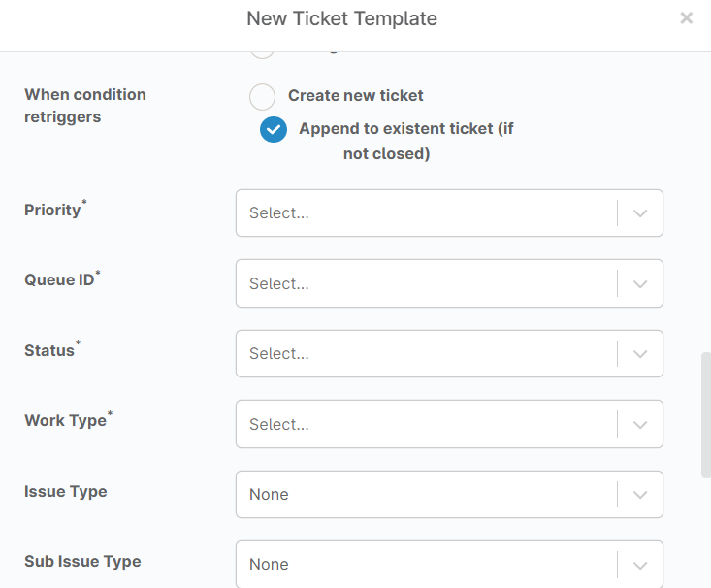Open the Issue Type field showing None
711x588 pixels.
449,495
